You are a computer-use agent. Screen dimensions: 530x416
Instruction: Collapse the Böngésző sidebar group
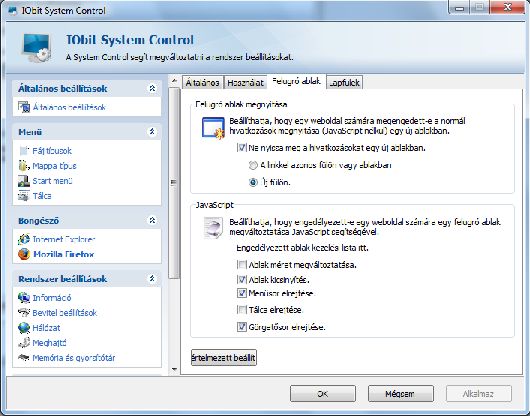[x=152, y=220]
